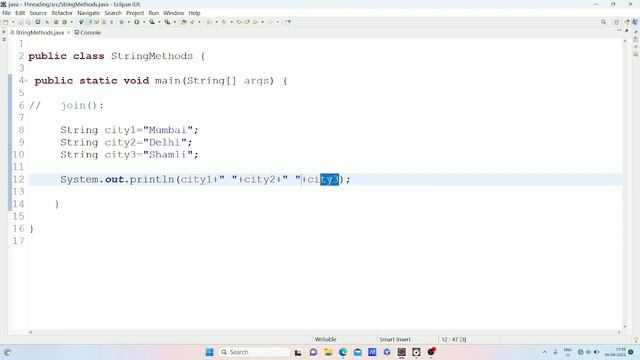Close the StringMethods.java tab

[69, 32]
